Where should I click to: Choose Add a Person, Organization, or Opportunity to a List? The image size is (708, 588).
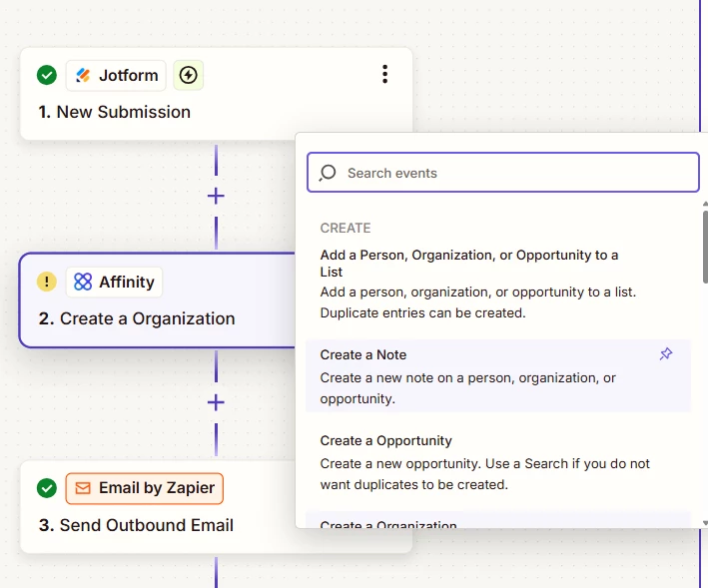(498, 284)
